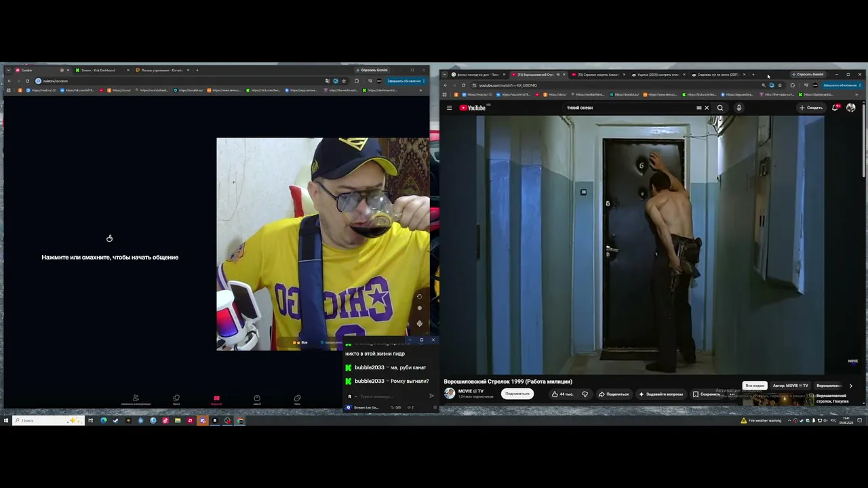
Task: Reload the rulet.tv page
Action: [27, 81]
